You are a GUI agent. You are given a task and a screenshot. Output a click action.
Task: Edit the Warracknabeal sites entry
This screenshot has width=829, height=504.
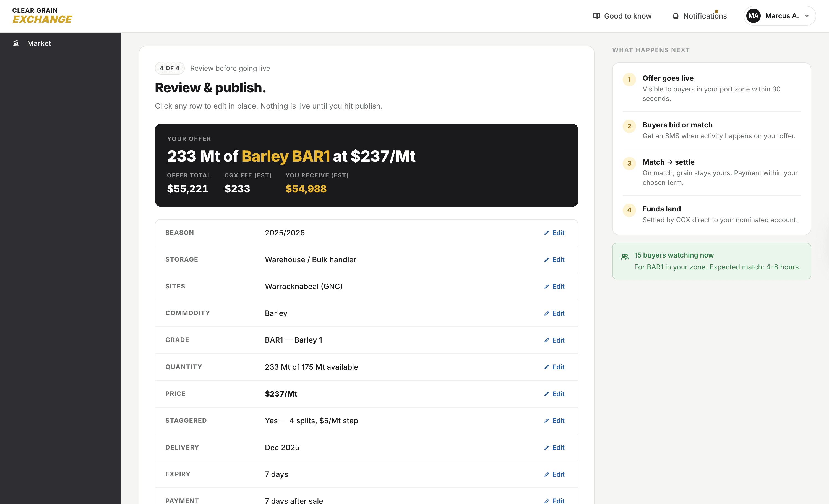(x=554, y=286)
